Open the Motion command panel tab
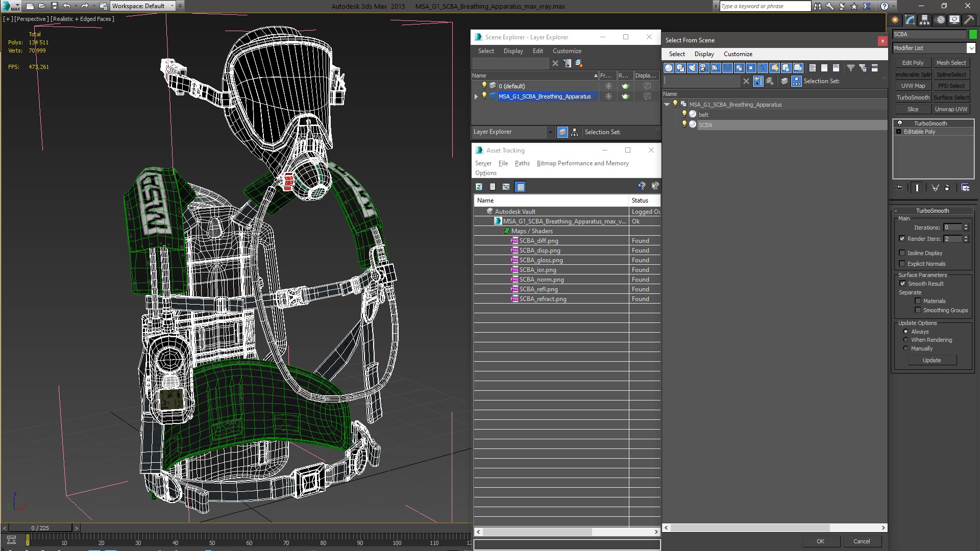 (940, 20)
